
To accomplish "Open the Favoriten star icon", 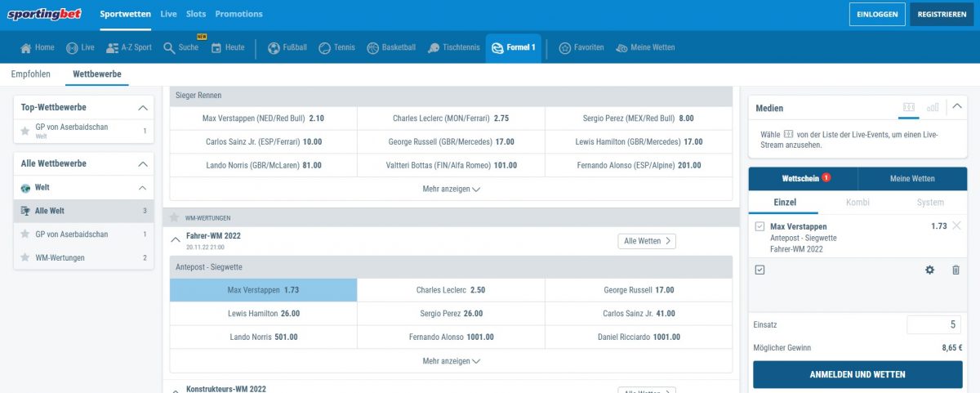I will pos(565,47).
